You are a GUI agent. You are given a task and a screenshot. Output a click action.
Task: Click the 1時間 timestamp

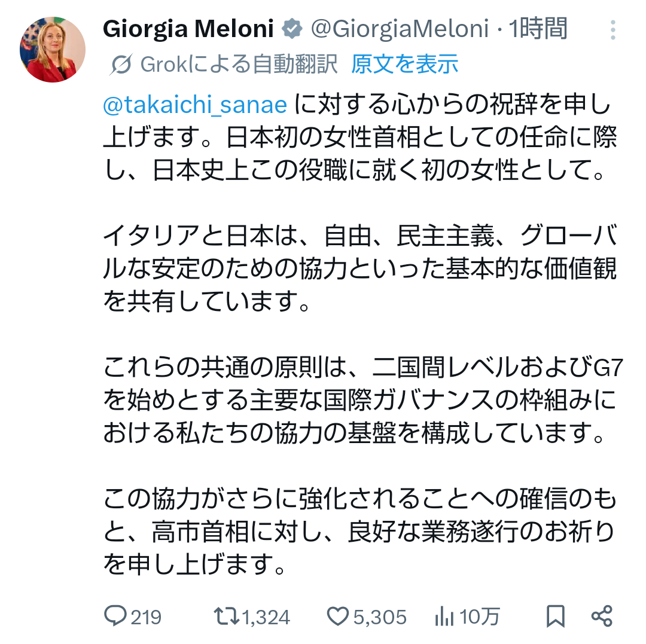click(x=537, y=29)
